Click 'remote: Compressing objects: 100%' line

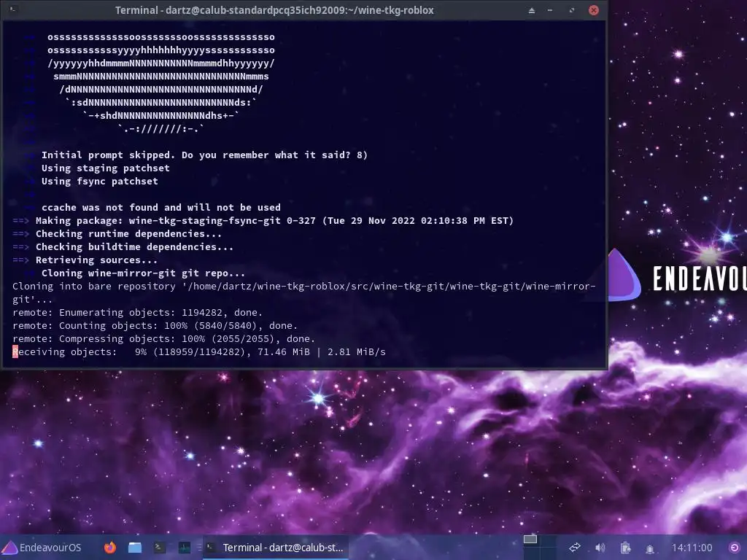pos(164,338)
